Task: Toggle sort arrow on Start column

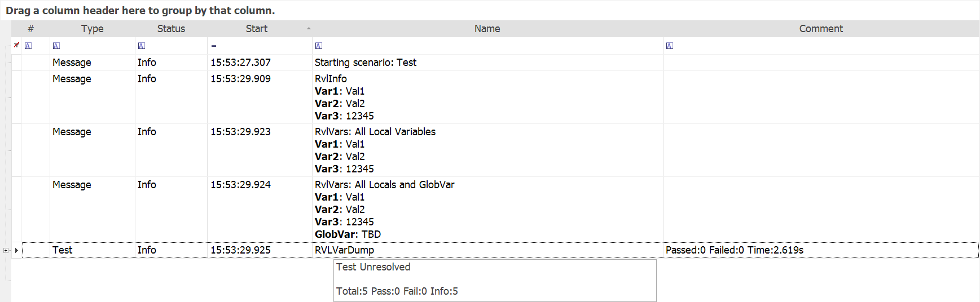Action: [309, 28]
